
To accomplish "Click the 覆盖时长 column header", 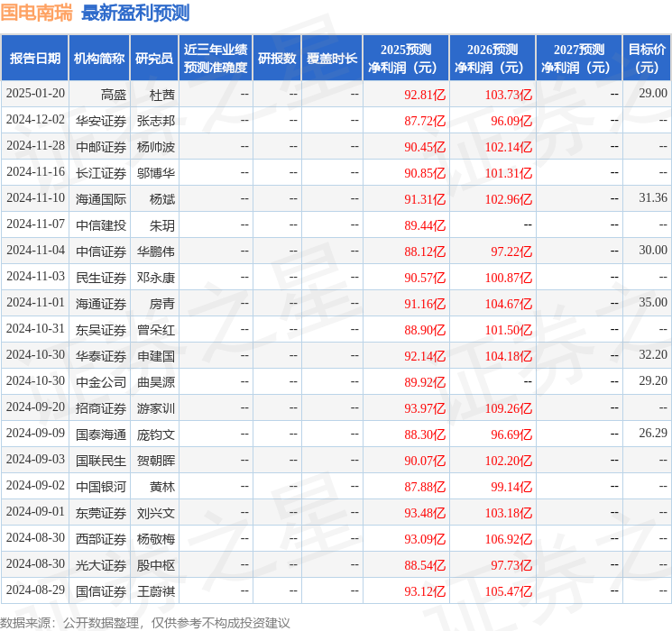I will (332, 58).
